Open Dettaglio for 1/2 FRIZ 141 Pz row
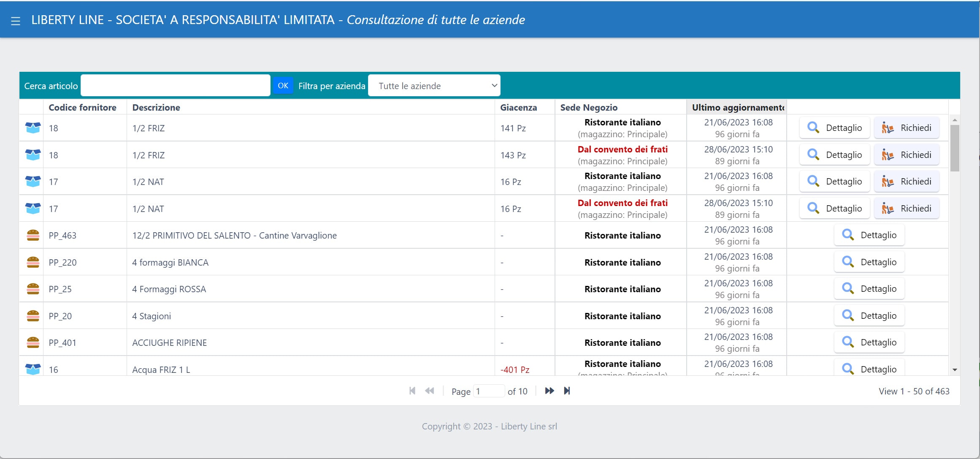 pos(834,128)
